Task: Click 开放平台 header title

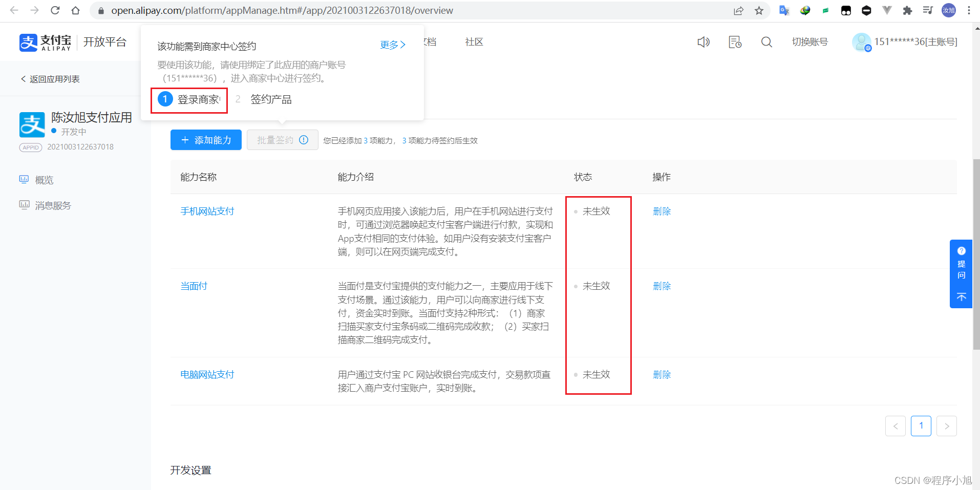Action: [105, 42]
